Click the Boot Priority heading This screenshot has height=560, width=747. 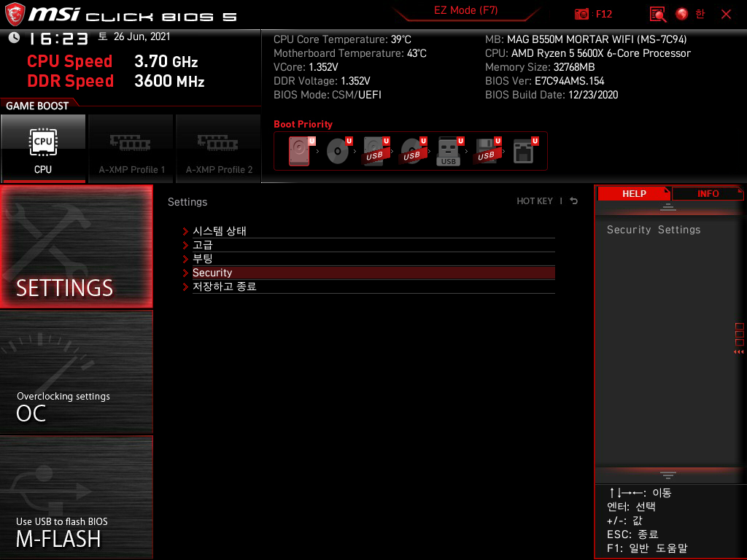pyautogui.click(x=303, y=124)
